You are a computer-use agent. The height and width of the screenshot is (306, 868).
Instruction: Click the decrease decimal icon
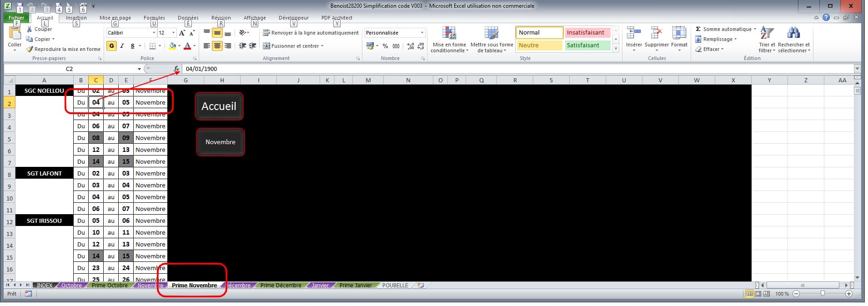coord(421,46)
